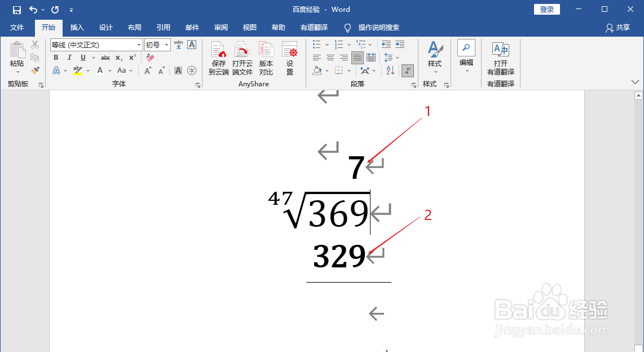Viewport: 644px width, 352px height.
Task: Open the font color picker
Action: click(101, 70)
